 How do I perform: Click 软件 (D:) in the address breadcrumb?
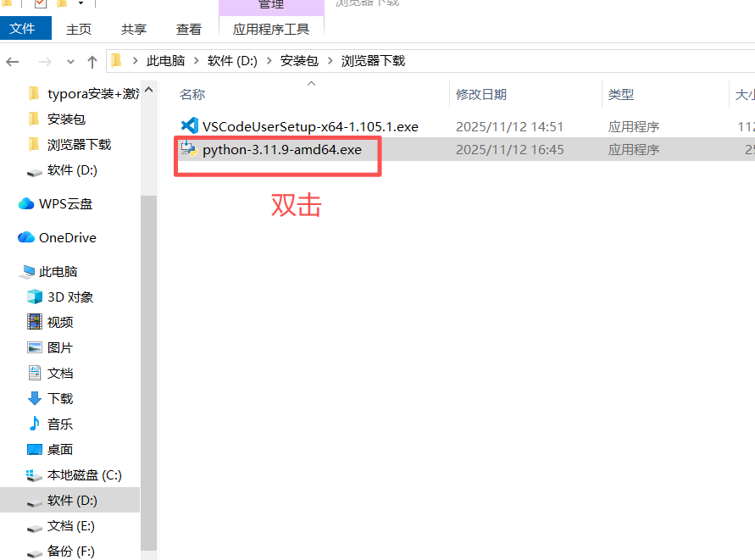click(x=232, y=61)
